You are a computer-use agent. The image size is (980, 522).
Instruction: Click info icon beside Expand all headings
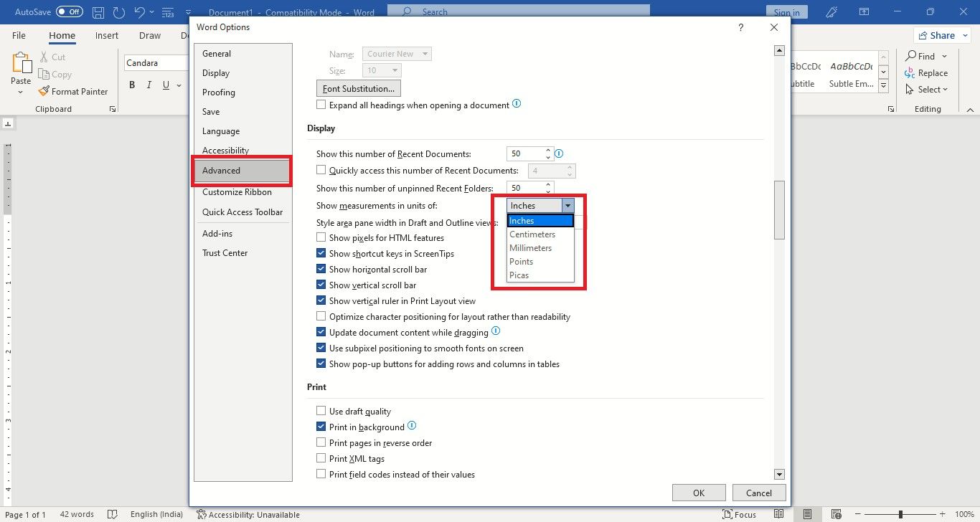517,104
